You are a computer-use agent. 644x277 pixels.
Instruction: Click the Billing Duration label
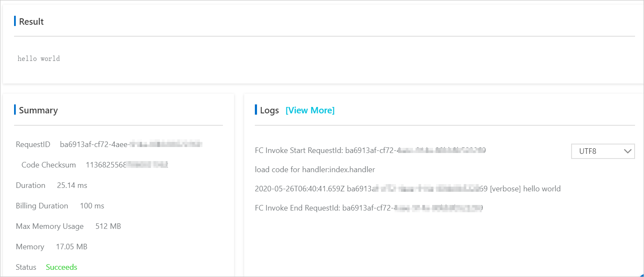42,206
